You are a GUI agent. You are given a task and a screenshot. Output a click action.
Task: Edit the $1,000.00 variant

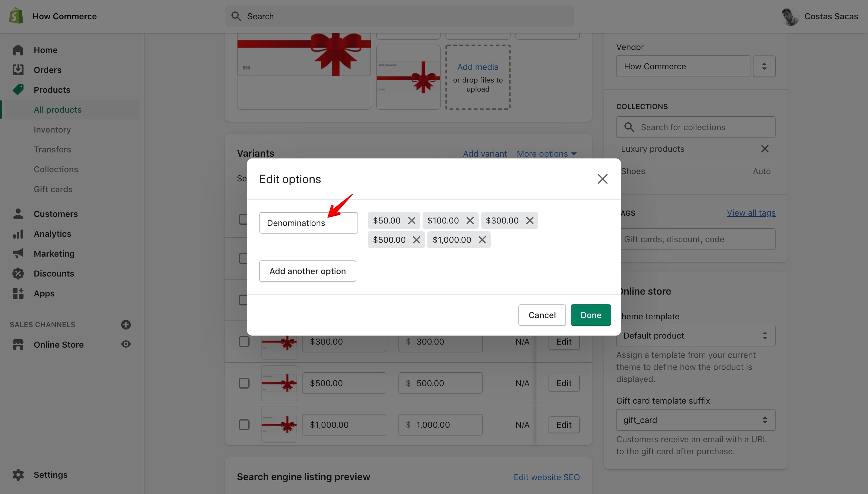(564, 425)
